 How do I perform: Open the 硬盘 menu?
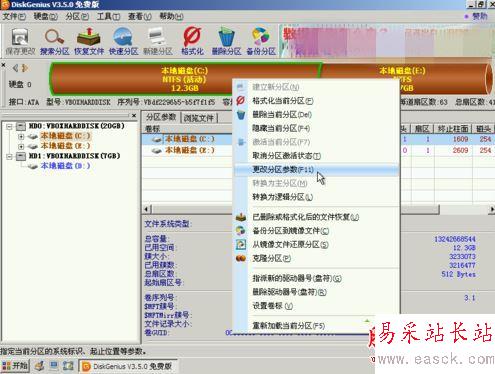[45, 16]
